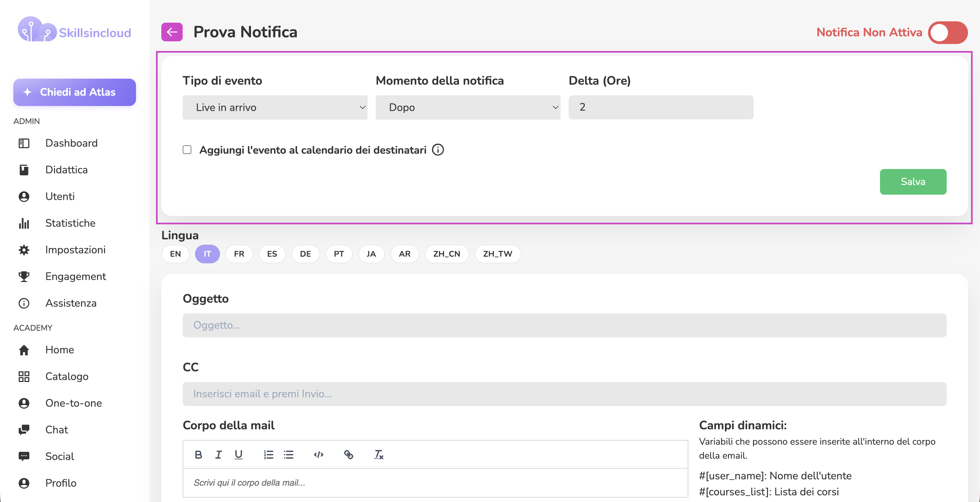
Task: Select the PT language tab
Action: [339, 254]
